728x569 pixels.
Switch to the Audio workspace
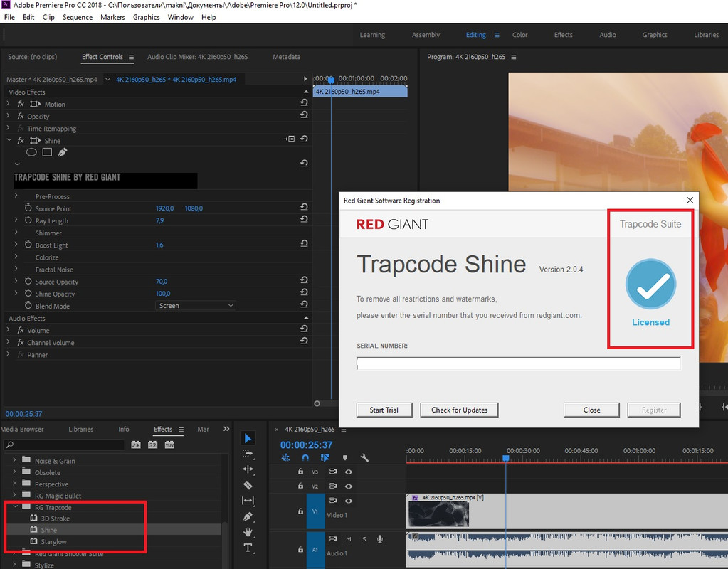coord(607,35)
